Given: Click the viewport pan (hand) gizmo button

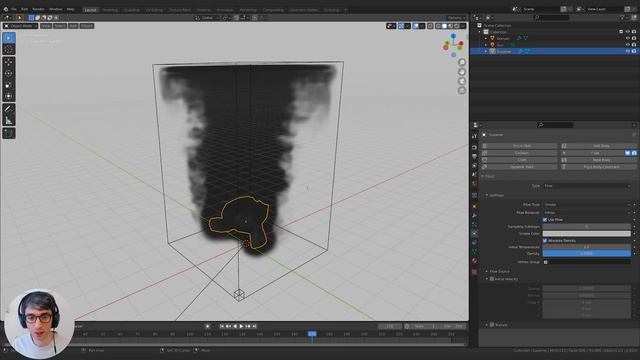Looking at the screenshot, I should tap(462, 72).
